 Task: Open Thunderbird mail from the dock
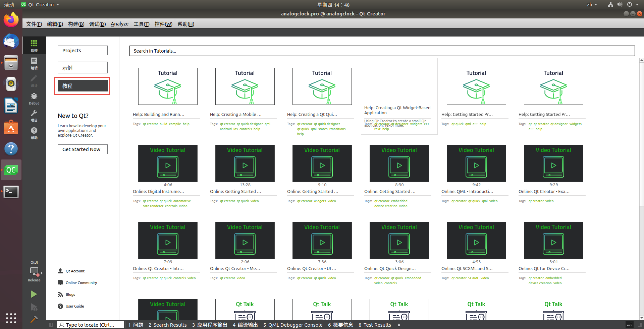(11, 42)
